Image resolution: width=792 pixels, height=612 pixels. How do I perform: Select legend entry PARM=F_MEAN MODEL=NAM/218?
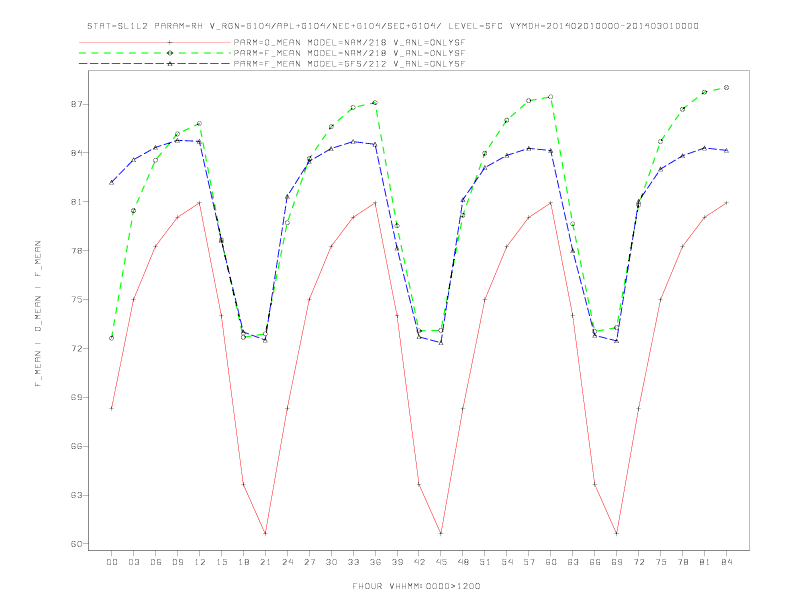[349, 53]
